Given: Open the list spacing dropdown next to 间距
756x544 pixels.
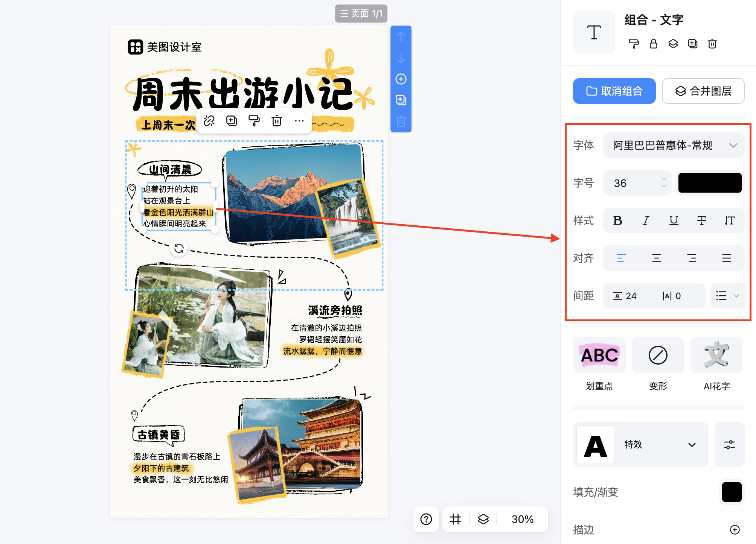Looking at the screenshot, I should coord(727,296).
